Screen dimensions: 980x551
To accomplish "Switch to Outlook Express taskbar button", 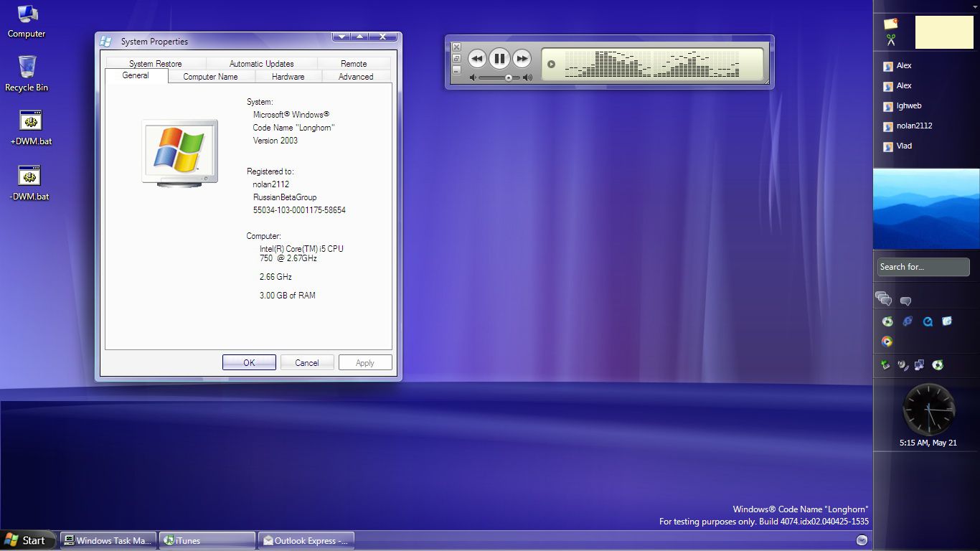I will click(306, 540).
